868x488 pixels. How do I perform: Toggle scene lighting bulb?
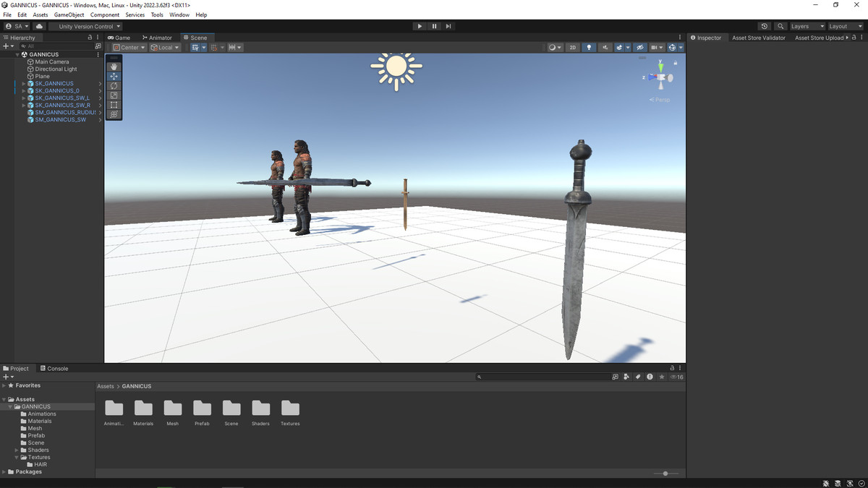click(589, 47)
